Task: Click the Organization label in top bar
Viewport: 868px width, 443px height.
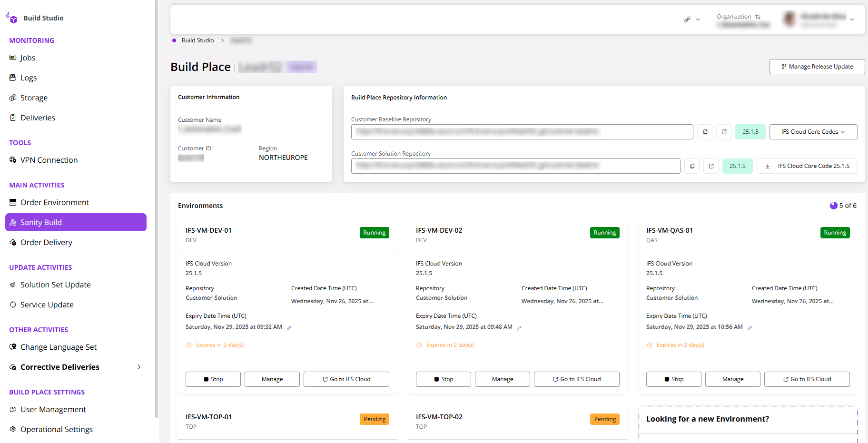Action: 734,17
